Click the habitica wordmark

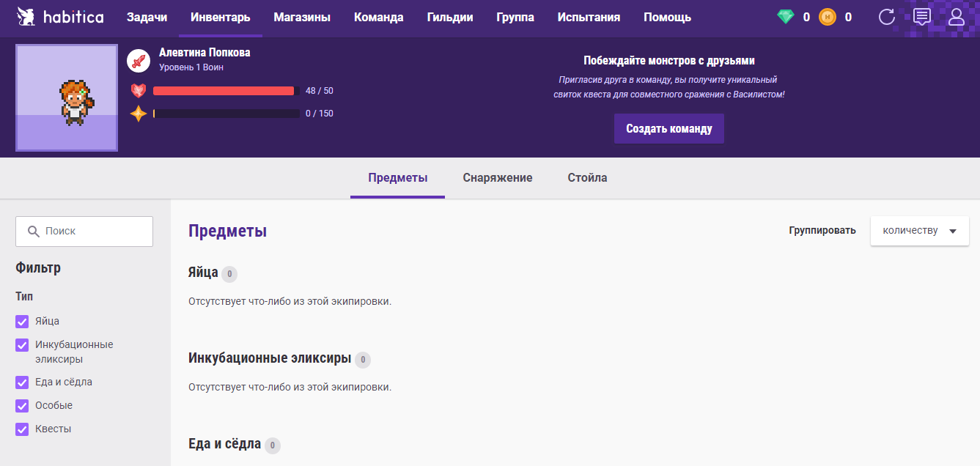73,17
